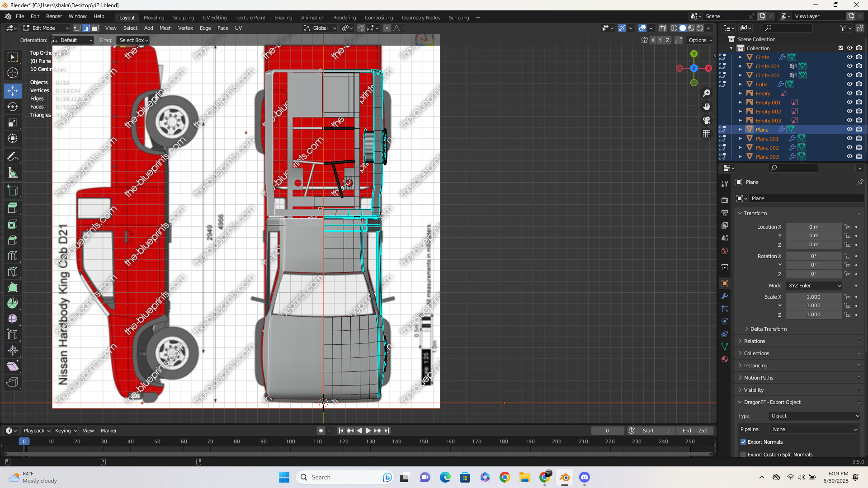Open the Pipeline dropdown

pos(814,429)
